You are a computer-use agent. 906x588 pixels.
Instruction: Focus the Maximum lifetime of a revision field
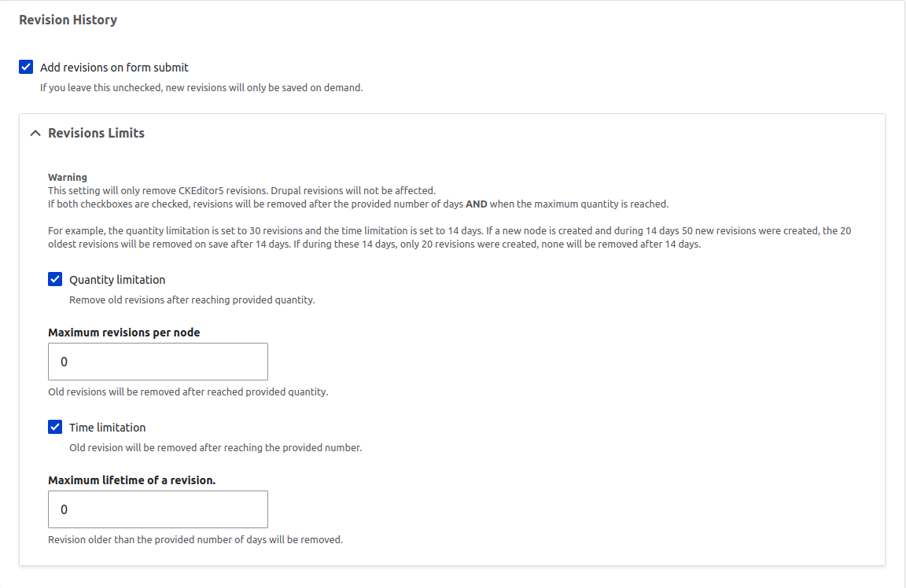pyautogui.click(x=157, y=509)
